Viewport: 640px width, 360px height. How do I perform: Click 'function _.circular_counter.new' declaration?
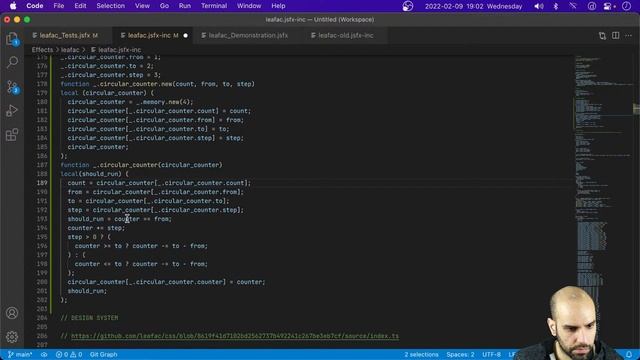coord(158,84)
